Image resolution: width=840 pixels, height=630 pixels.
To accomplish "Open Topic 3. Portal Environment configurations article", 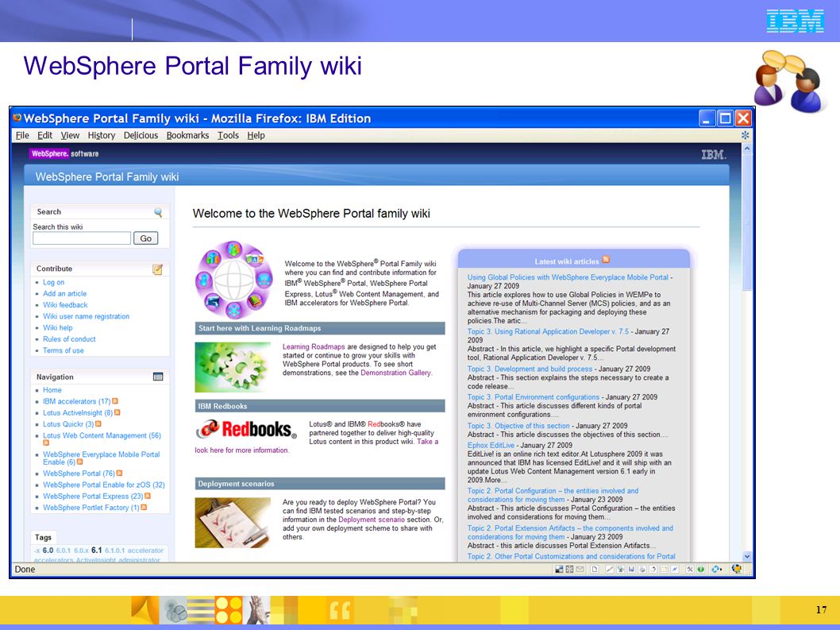I will tap(534, 396).
